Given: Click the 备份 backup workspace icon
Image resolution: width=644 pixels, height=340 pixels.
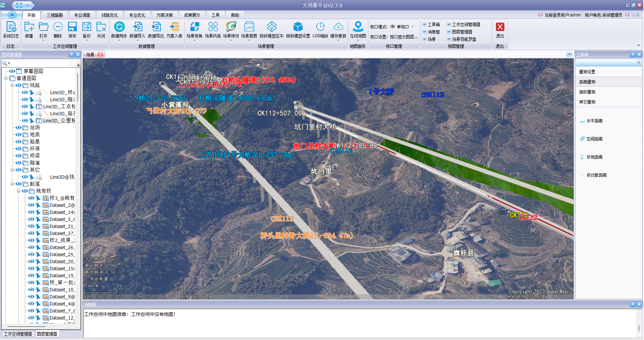Looking at the screenshot, I should click(86, 30).
